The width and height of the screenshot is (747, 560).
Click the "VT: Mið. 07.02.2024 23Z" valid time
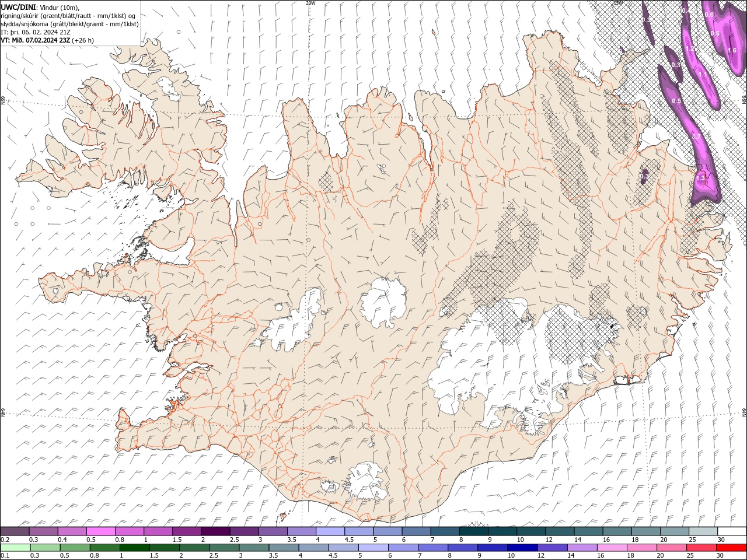[x=36, y=40]
